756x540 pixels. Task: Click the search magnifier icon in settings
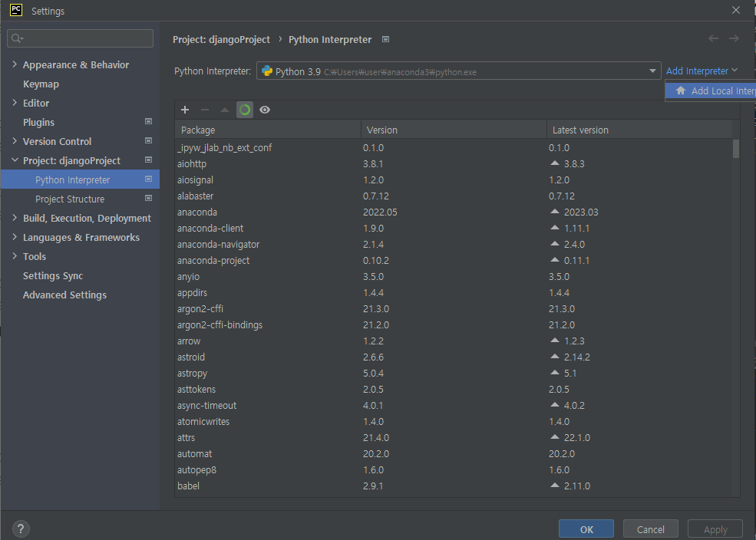(x=17, y=38)
